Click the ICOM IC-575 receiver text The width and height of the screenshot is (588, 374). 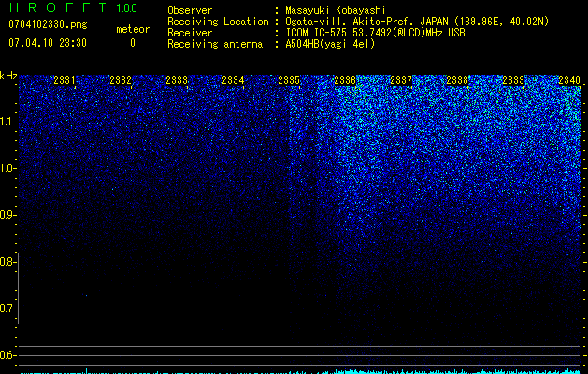coord(376,33)
